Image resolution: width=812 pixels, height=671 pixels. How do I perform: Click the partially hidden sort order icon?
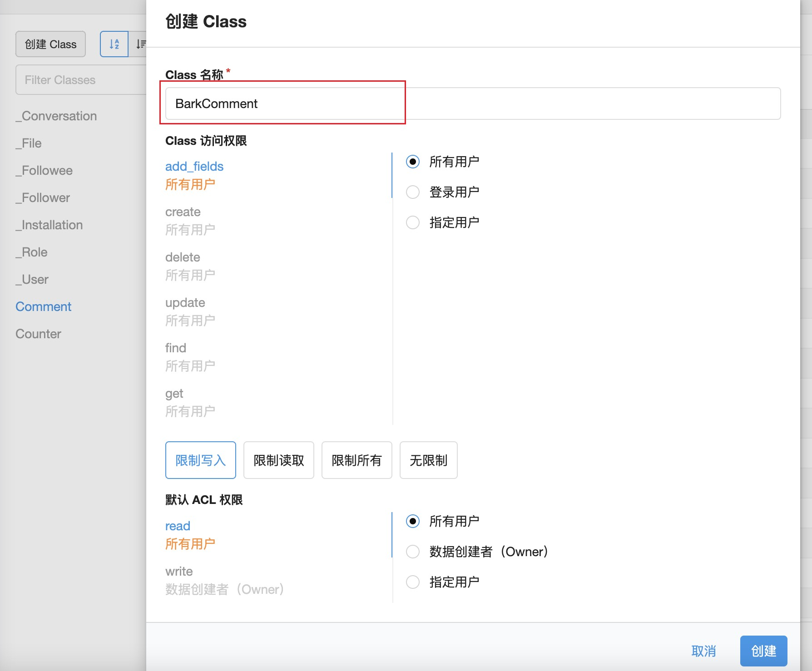(x=140, y=44)
